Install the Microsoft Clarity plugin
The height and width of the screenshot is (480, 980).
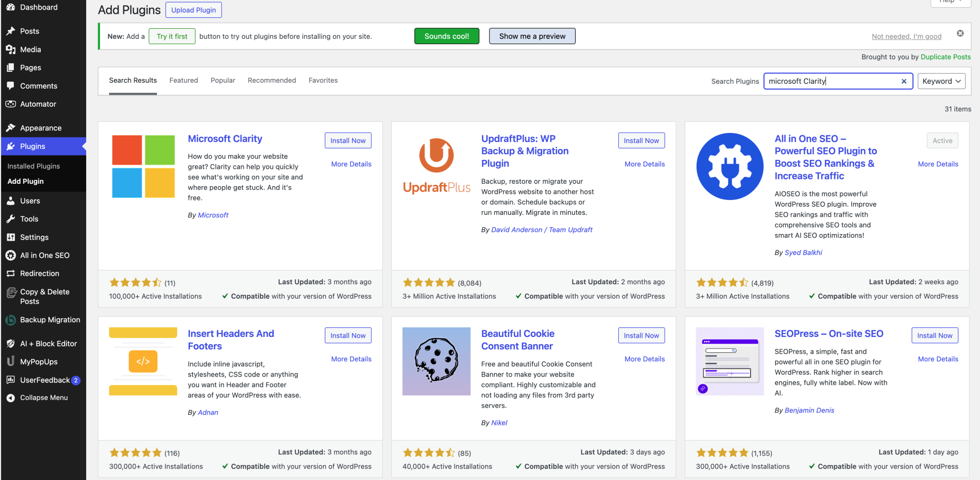(x=348, y=140)
